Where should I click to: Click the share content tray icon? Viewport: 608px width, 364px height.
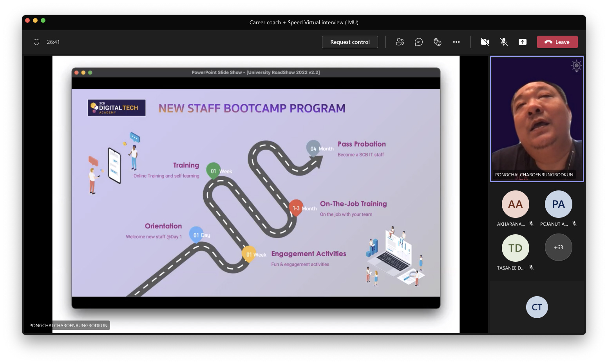[523, 42]
